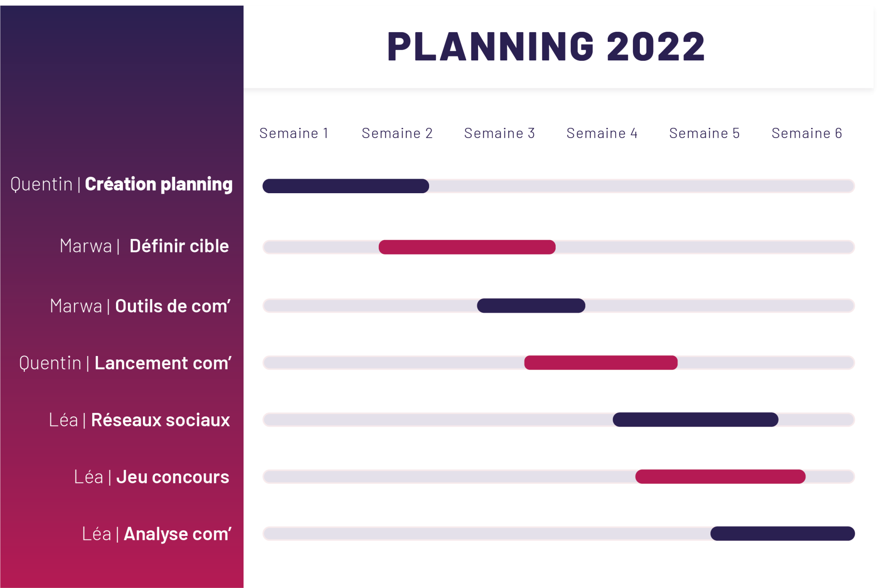Click the Réseaux sociaux dark task bar
Screen dimensions: 882x588
tap(695, 419)
